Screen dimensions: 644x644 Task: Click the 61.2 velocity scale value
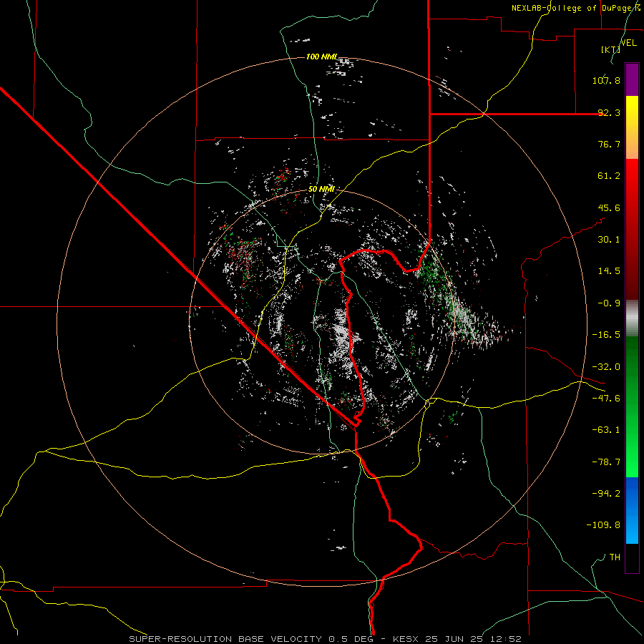pos(609,176)
